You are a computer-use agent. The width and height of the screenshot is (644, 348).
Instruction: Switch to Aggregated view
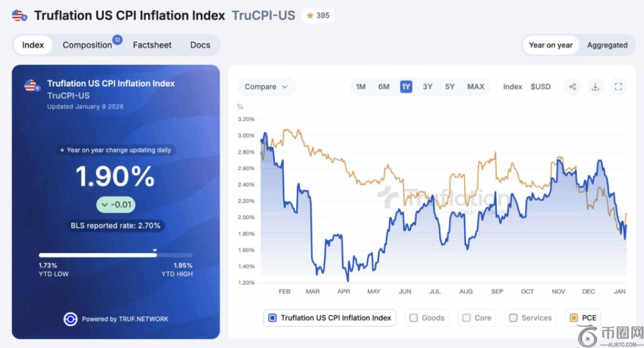coord(607,45)
